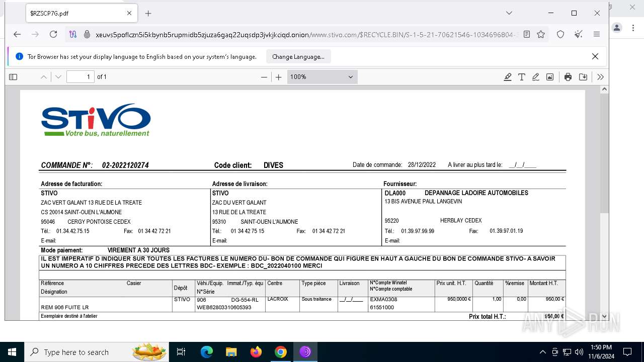Bookmark this page with the star icon

pos(541,34)
